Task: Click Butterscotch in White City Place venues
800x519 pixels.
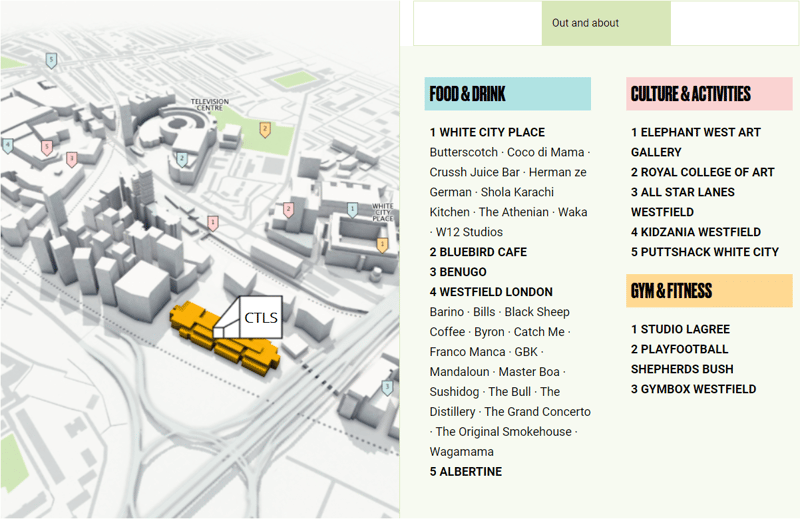Action: tap(463, 152)
